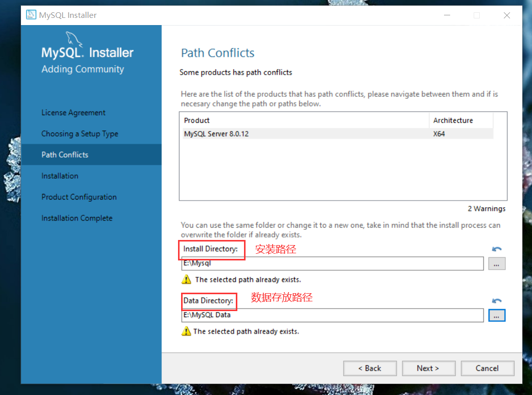
Task: Close the MySQL Installer window
Action: (506, 15)
